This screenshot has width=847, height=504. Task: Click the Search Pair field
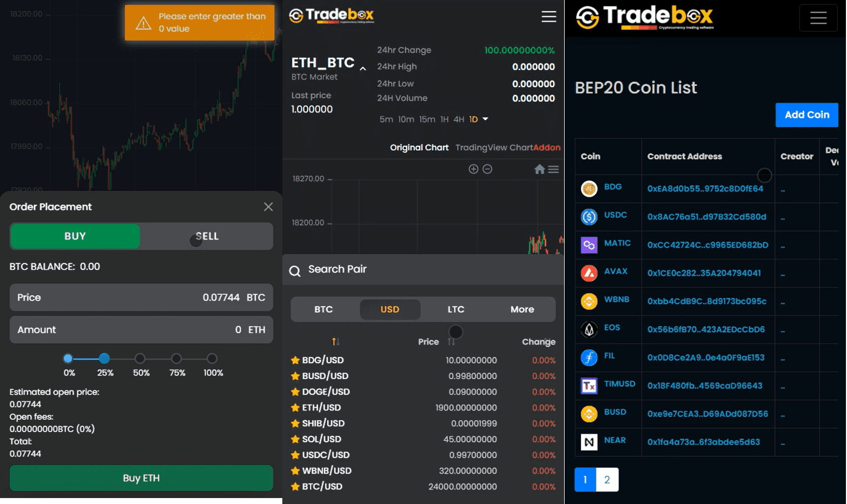coord(423,270)
